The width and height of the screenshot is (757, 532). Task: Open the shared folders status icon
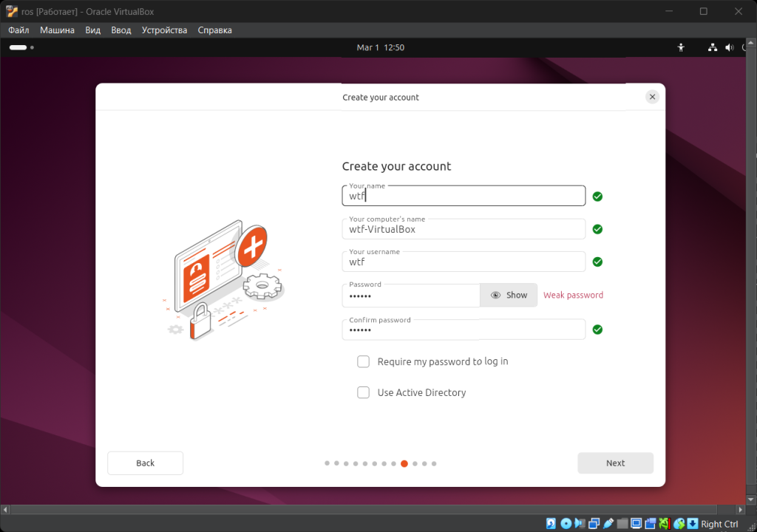(622, 523)
